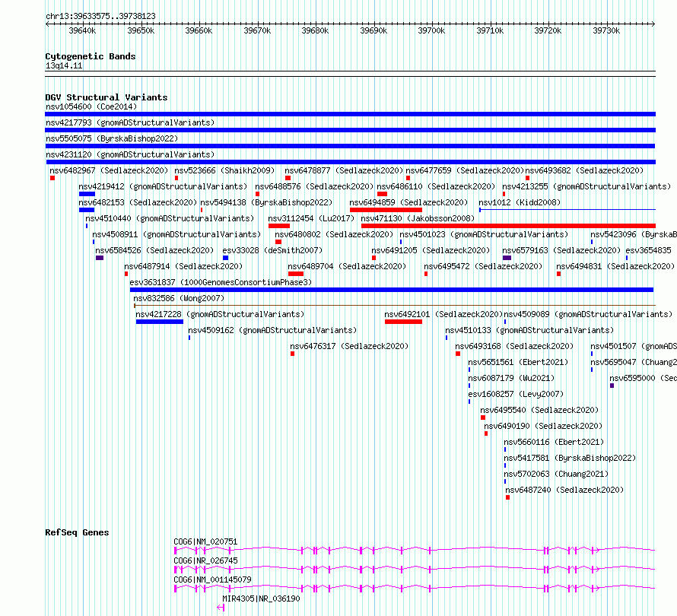Click esv3631837 (1000GenomesConsortiumPhase3) label
Screen dimensions: 677x616
pyautogui.click(x=221, y=282)
